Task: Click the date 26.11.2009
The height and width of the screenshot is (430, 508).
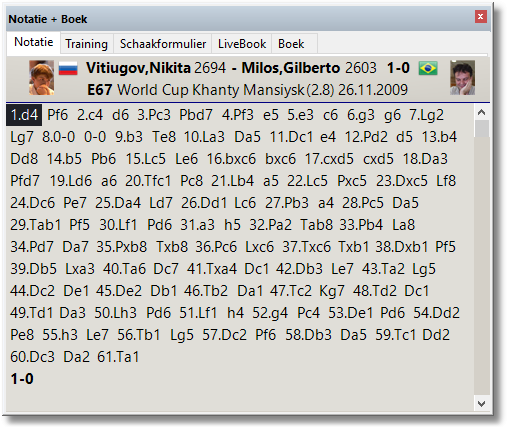Action: (373, 90)
